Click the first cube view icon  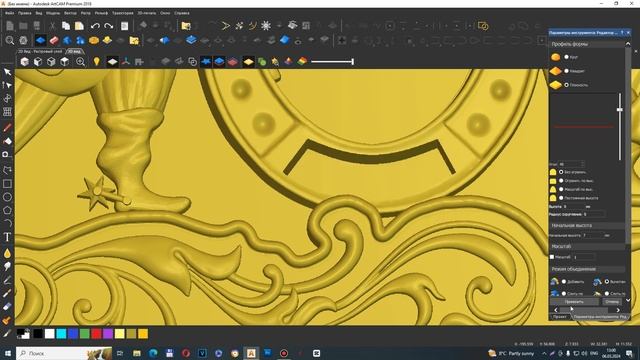(x=25, y=62)
